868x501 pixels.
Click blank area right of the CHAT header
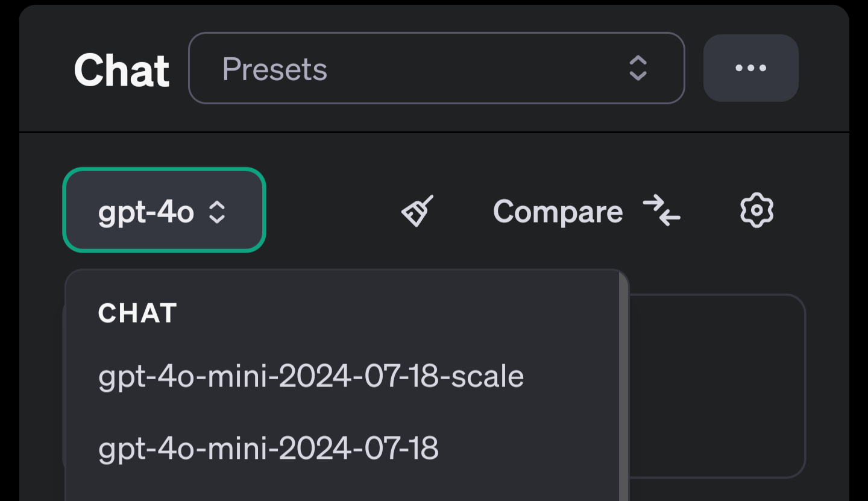398,313
